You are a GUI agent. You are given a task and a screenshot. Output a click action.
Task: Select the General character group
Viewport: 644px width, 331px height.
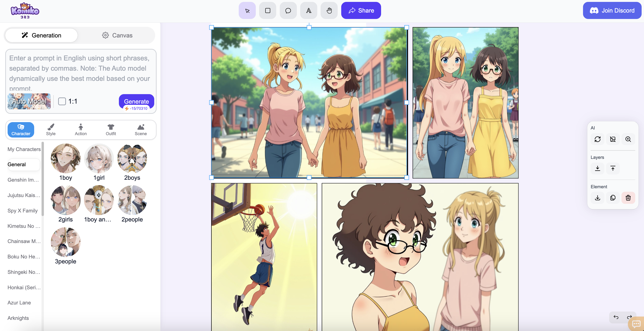(24, 165)
